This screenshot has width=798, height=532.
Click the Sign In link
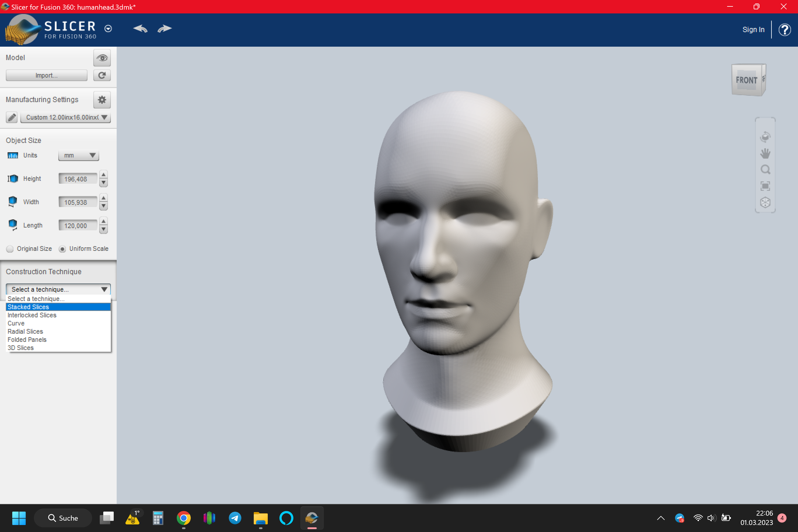tap(753, 29)
